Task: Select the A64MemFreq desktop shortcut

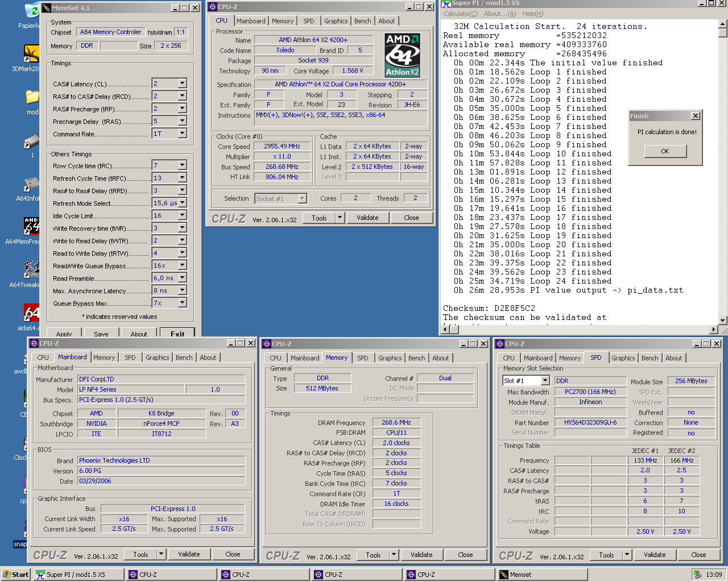Action: click(31, 226)
